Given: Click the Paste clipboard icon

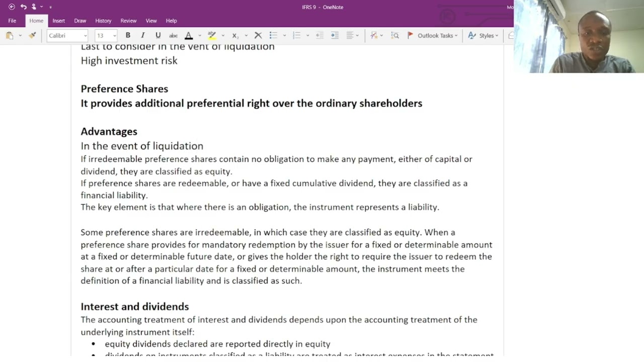Looking at the screenshot, I should click(10, 35).
